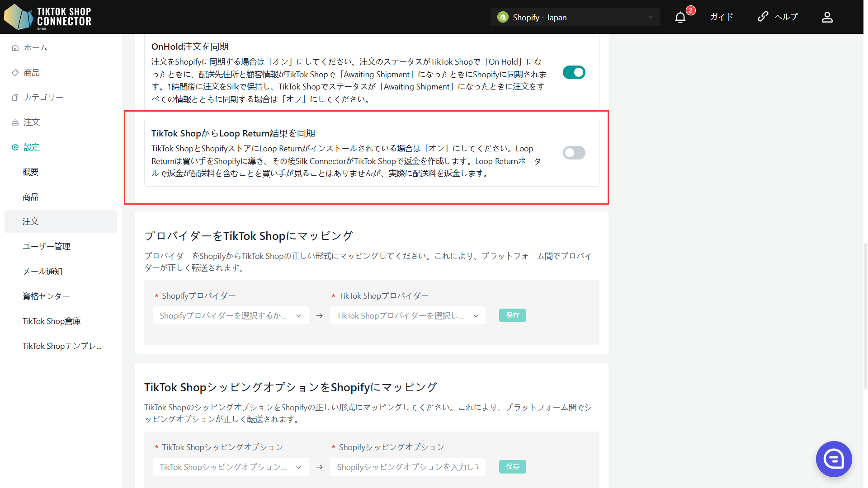Click the arrow between provider dropdowns

[x=320, y=316]
